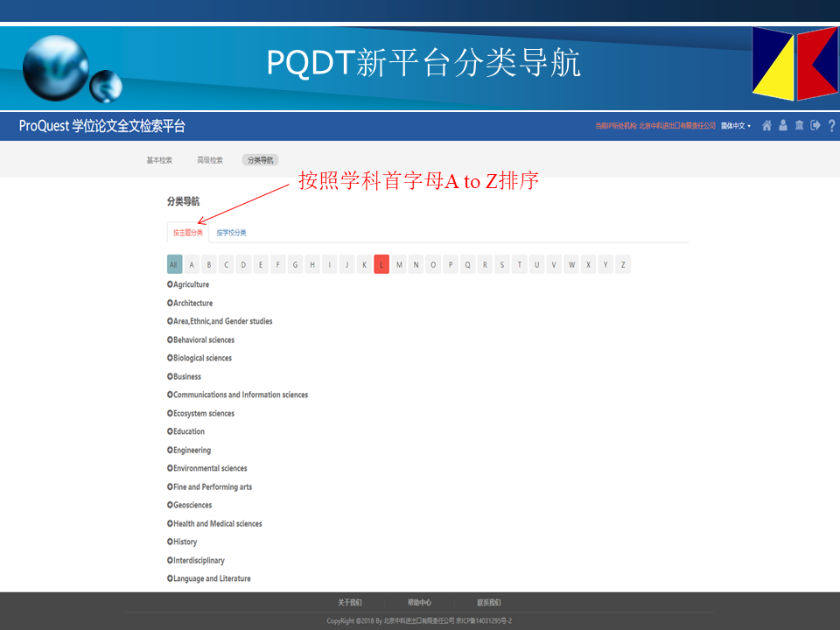
Task: Click the Biological sciences category
Action: tap(202, 358)
